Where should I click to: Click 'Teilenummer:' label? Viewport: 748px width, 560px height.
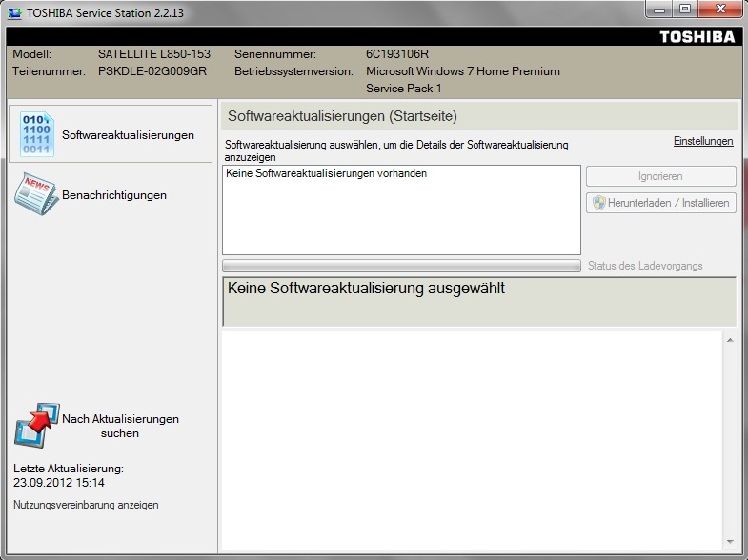coord(49,71)
